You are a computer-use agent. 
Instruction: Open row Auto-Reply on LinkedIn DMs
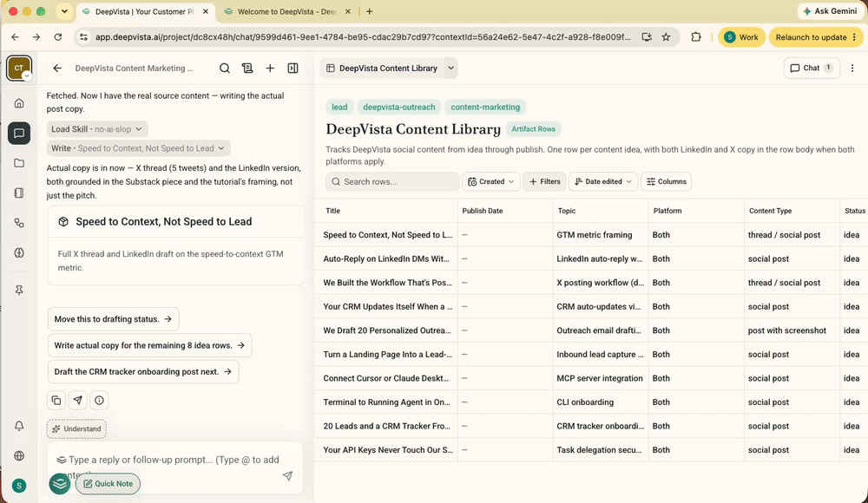tap(386, 258)
